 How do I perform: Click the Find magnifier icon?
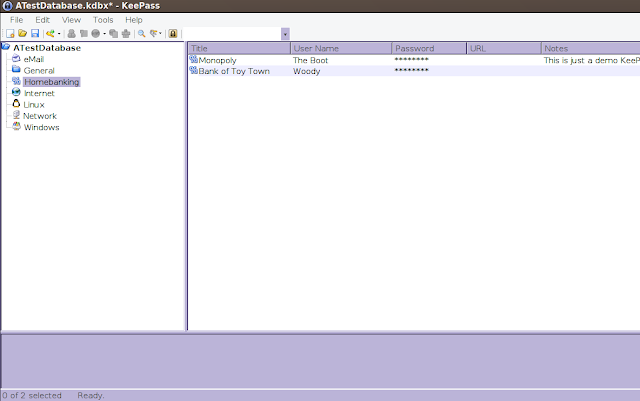[142, 33]
